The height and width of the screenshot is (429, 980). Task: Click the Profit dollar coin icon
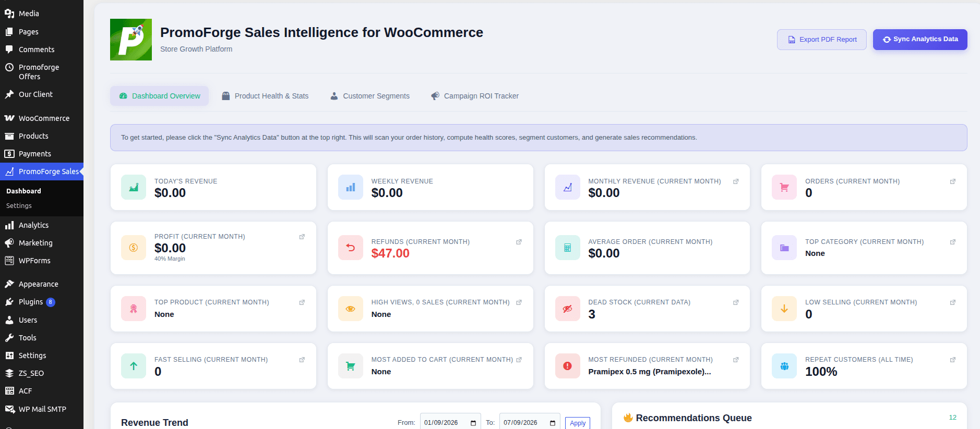[134, 248]
